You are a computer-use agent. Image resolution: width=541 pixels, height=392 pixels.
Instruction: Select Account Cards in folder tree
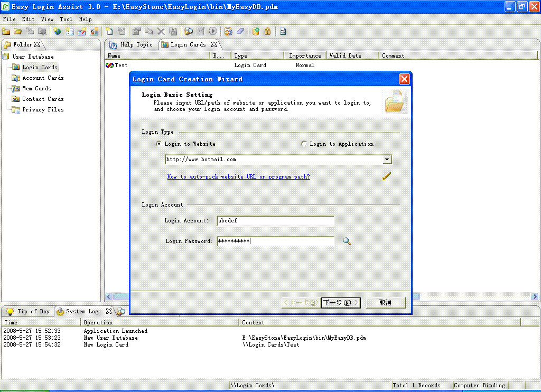click(x=43, y=78)
